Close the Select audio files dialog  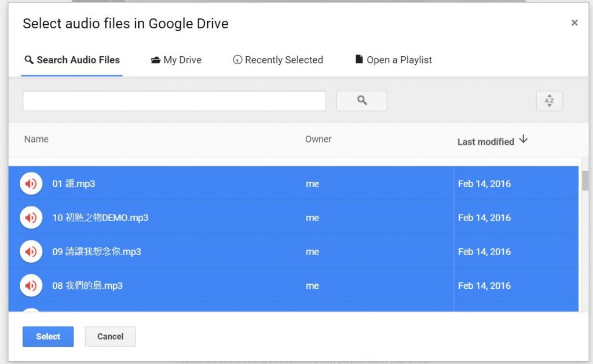pos(574,23)
